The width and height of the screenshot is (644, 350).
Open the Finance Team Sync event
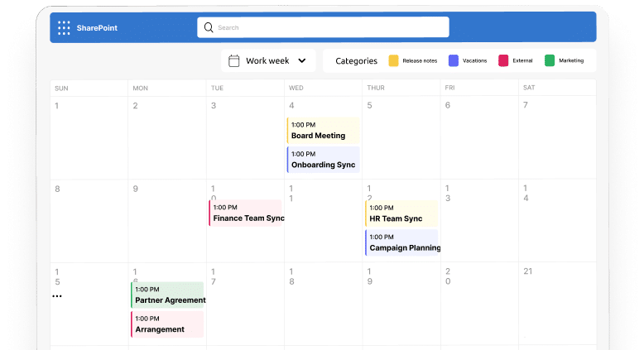247,213
